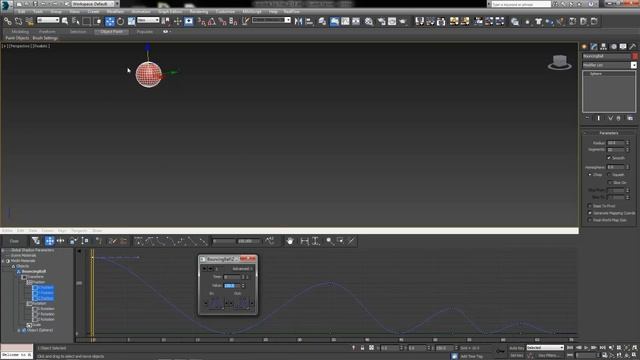Viewport: 640px width, 360px height.
Task: Click the Configure Modifier Sets icon
Action: 630,118
